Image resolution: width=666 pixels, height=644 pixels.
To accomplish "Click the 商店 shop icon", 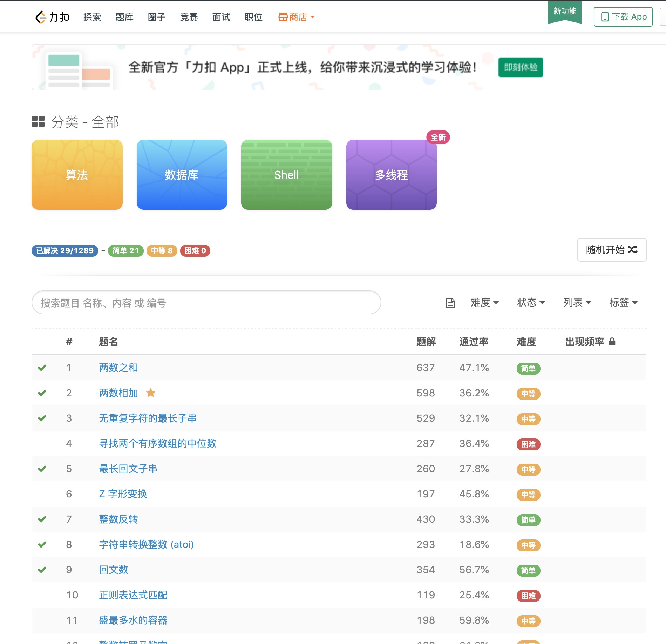I will 283,17.
